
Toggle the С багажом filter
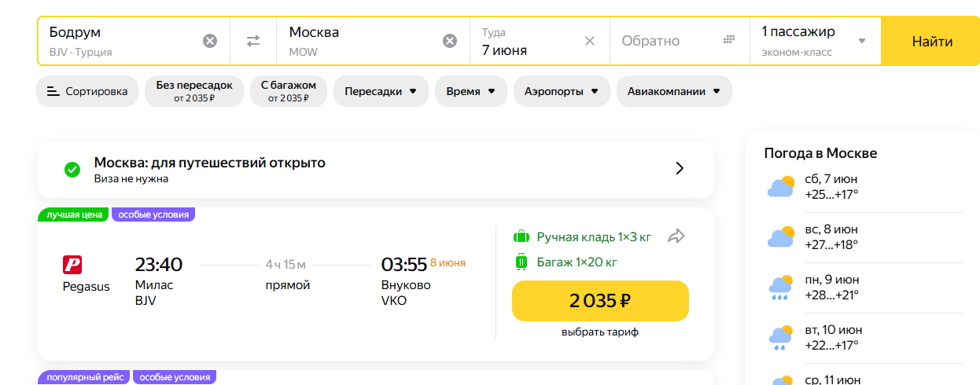point(289,91)
